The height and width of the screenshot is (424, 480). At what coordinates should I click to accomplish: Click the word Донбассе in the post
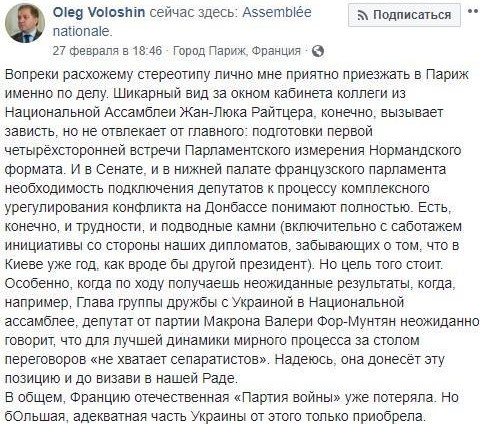coord(236,207)
